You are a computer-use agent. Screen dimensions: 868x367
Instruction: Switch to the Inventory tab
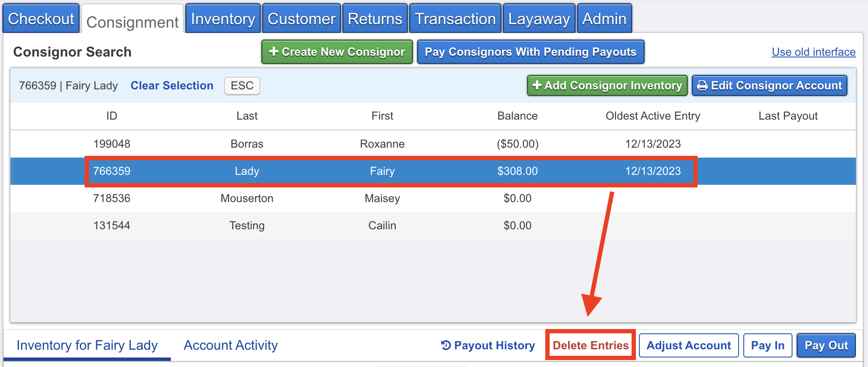pos(223,19)
